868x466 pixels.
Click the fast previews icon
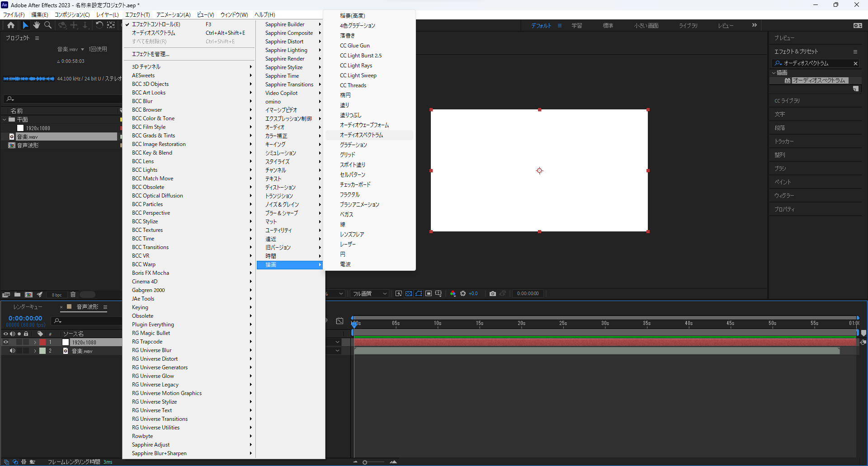398,294
